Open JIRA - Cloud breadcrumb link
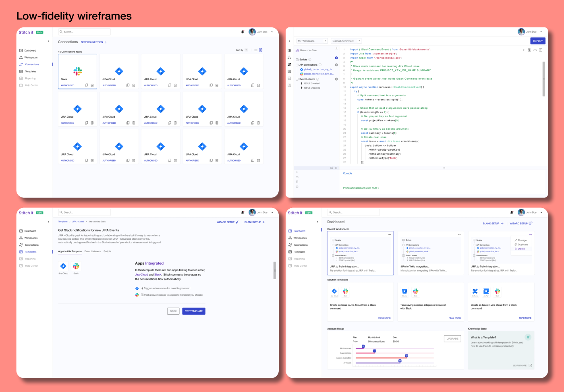The image size is (564, 392). pyautogui.click(x=78, y=222)
